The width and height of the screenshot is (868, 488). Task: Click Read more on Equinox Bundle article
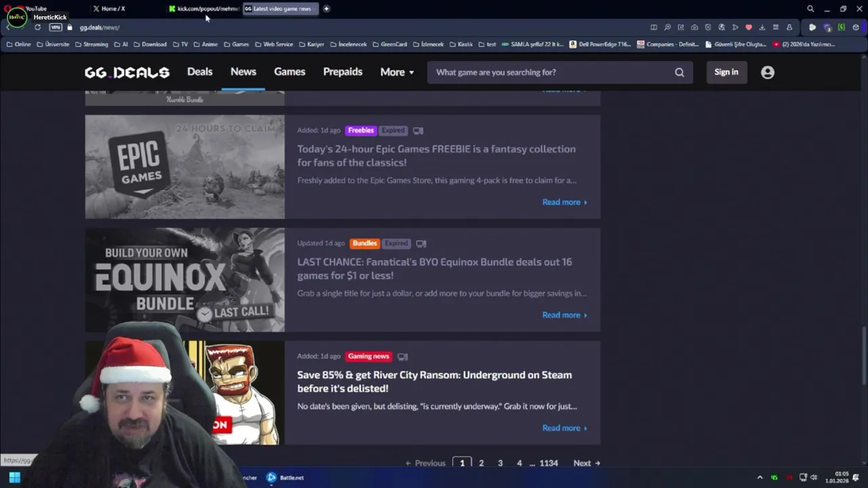564,315
